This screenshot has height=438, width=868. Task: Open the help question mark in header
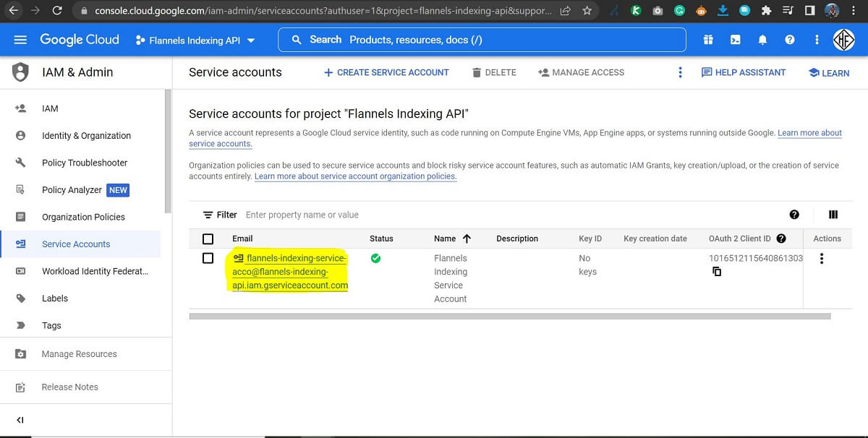(x=790, y=40)
